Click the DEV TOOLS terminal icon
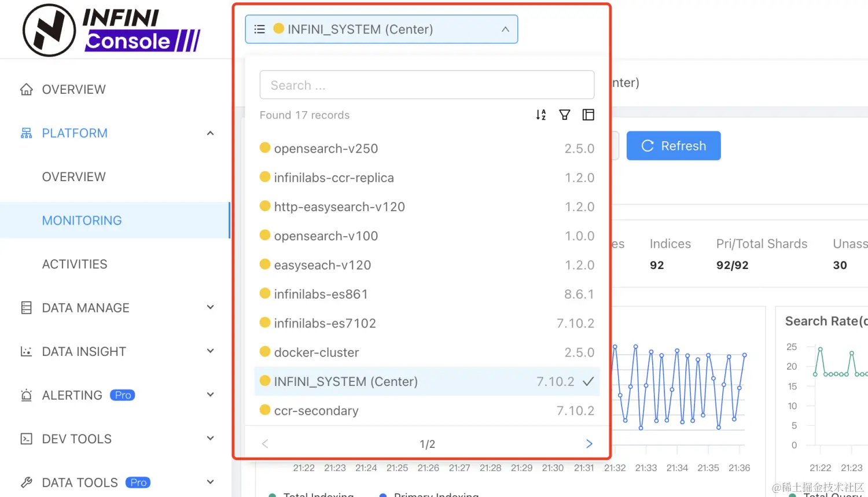 (27, 439)
